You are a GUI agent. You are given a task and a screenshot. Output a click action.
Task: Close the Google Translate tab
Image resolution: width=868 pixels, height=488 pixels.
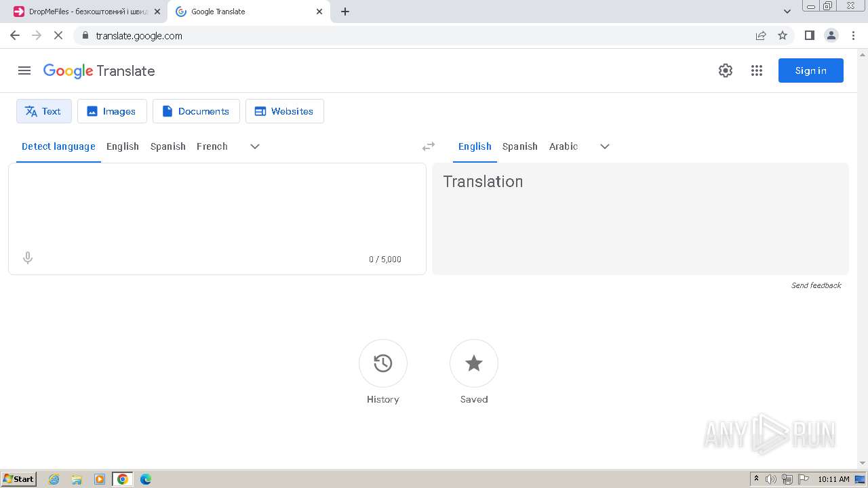click(x=319, y=12)
